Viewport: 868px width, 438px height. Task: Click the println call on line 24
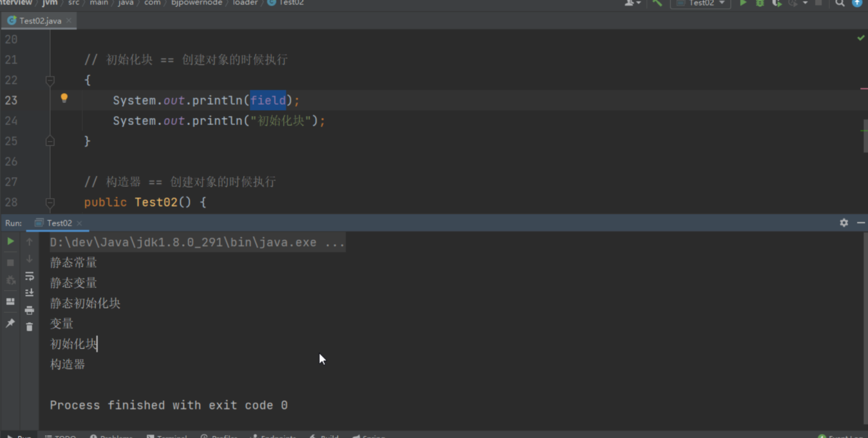click(x=219, y=121)
